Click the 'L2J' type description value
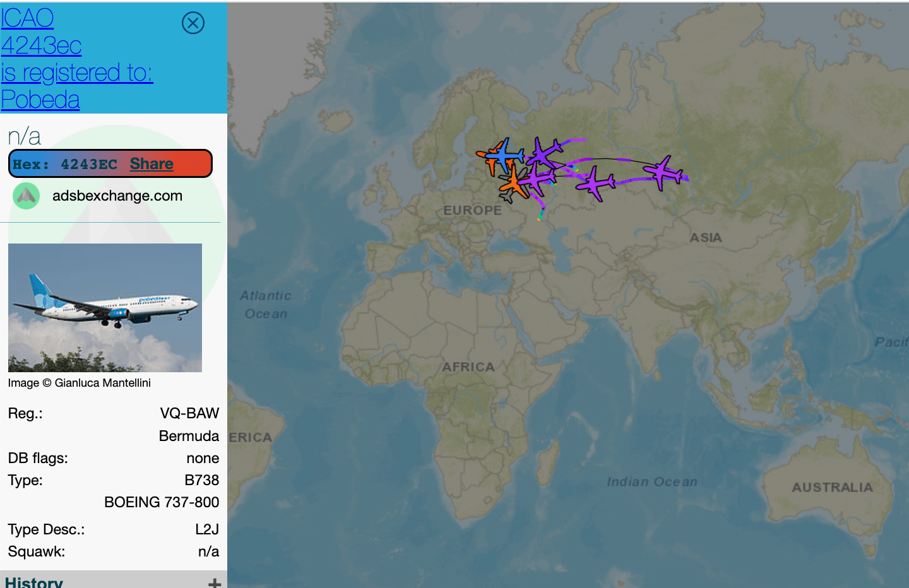The width and height of the screenshot is (909, 588). pos(207,529)
